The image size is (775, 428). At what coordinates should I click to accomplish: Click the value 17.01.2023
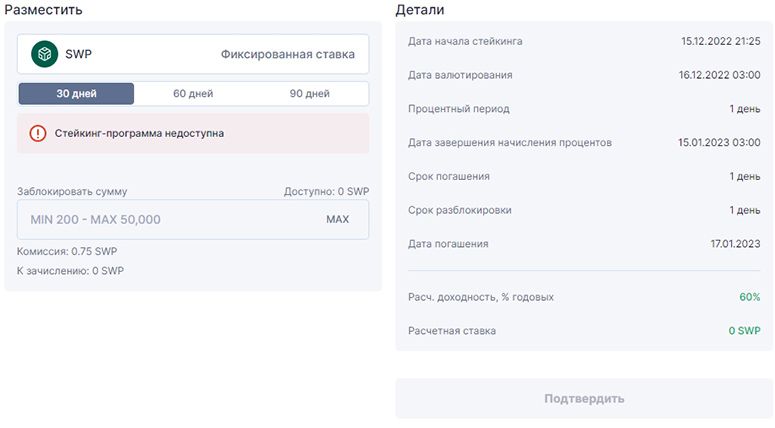point(735,244)
